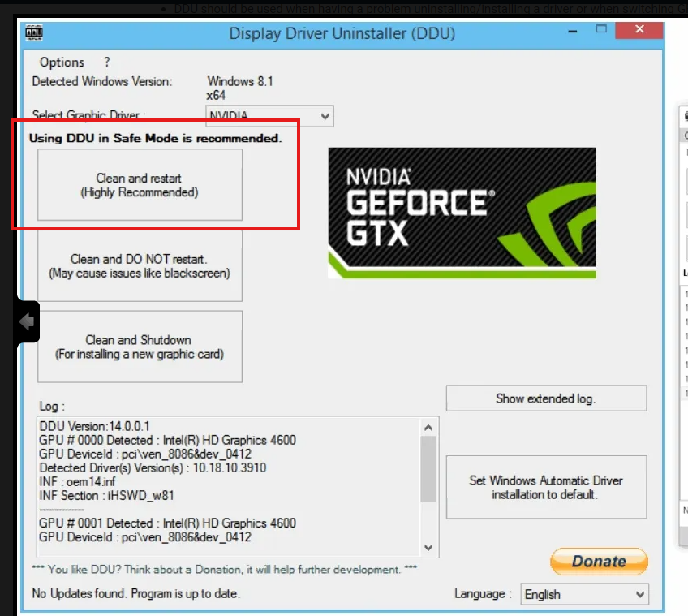Click the log scrollbar up arrow

coord(428,427)
